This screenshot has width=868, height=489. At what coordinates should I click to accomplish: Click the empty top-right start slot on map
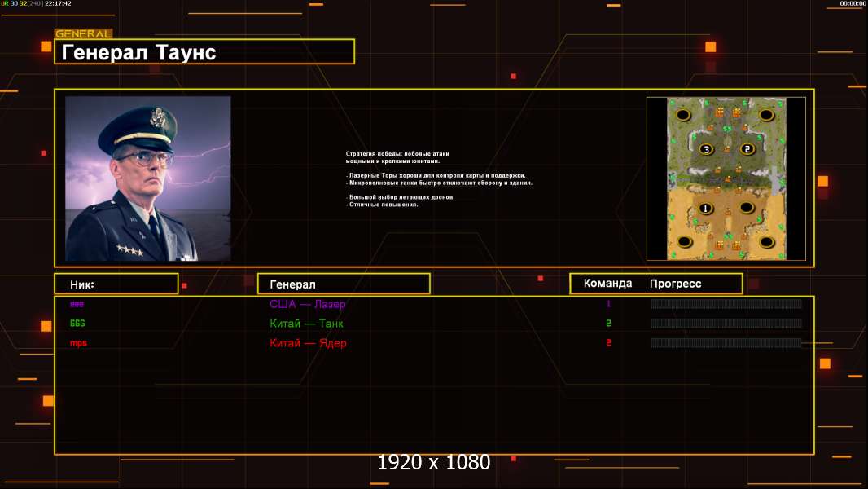(767, 115)
